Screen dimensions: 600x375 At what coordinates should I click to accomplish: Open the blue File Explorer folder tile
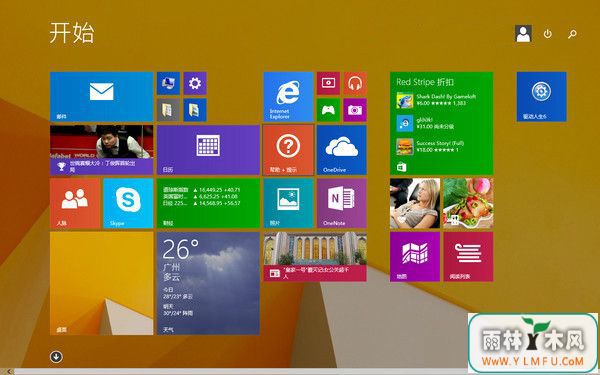pos(195,110)
